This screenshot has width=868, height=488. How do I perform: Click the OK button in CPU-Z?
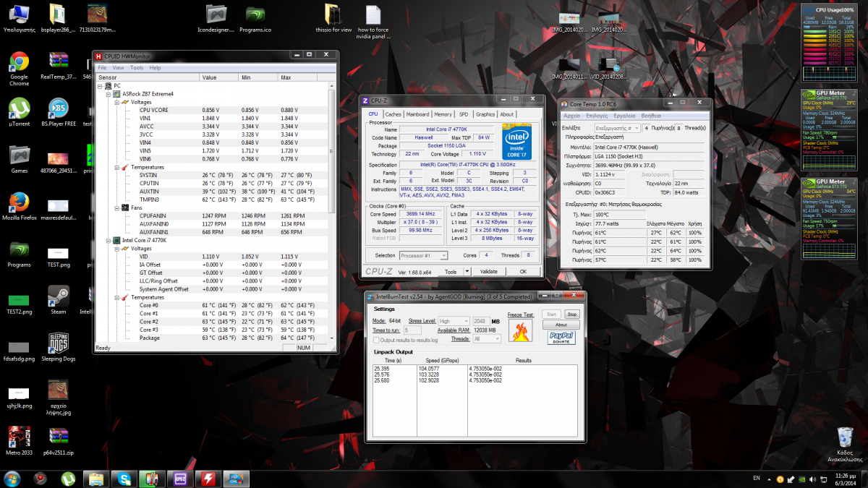click(x=523, y=272)
